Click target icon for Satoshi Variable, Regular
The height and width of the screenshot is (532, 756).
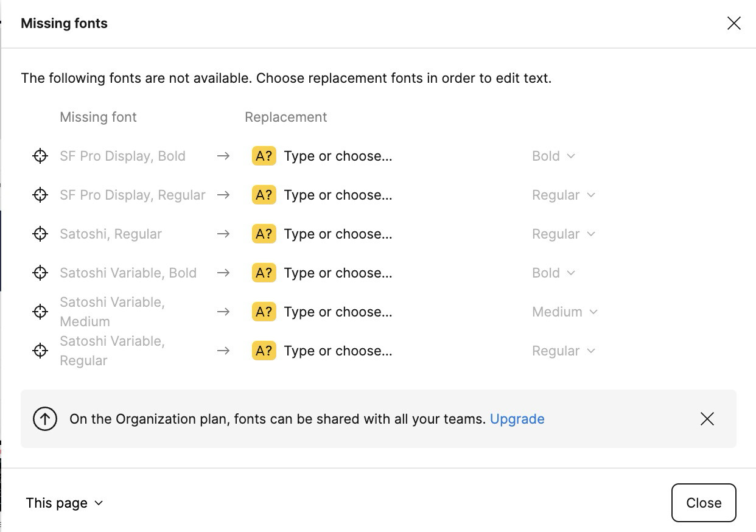(40, 351)
